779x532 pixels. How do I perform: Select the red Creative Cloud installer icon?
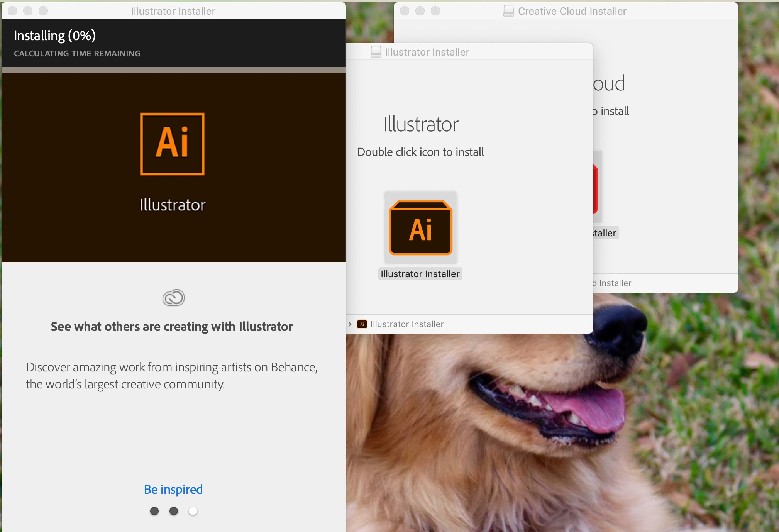coord(596,189)
